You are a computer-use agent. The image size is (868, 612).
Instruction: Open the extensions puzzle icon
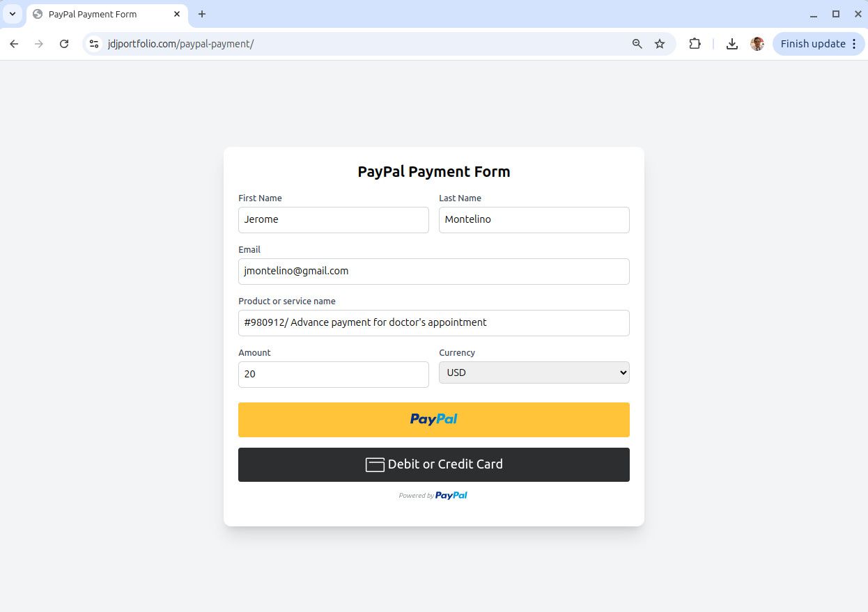(695, 44)
